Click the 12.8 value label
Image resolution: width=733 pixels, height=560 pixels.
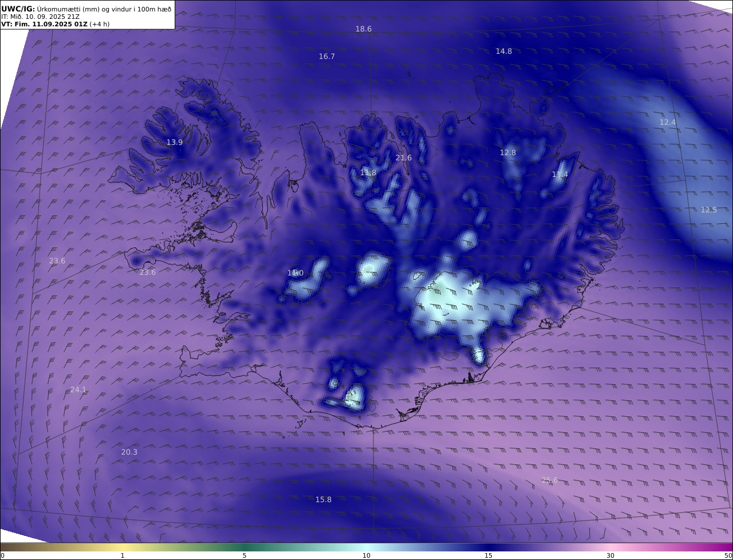508,153
